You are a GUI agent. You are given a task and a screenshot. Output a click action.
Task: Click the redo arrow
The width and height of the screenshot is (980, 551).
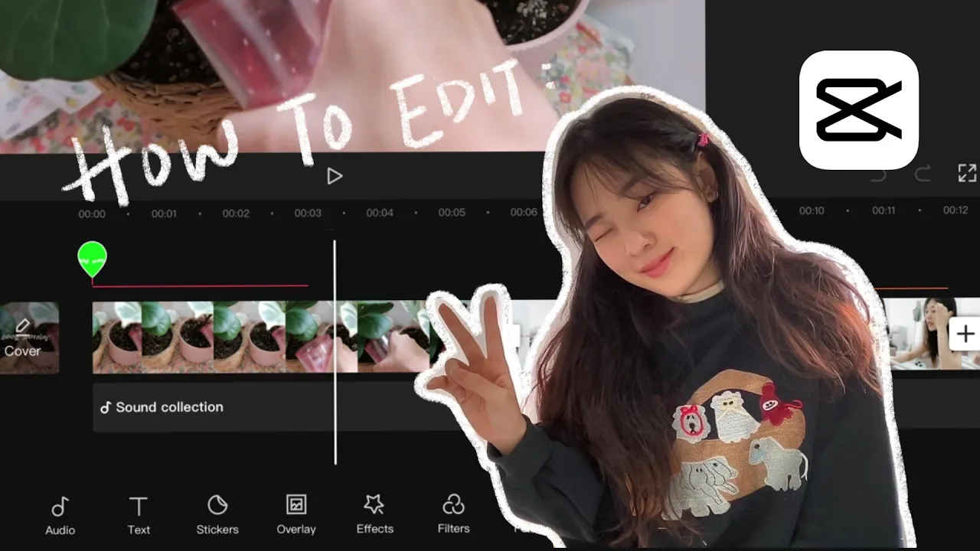tap(923, 174)
